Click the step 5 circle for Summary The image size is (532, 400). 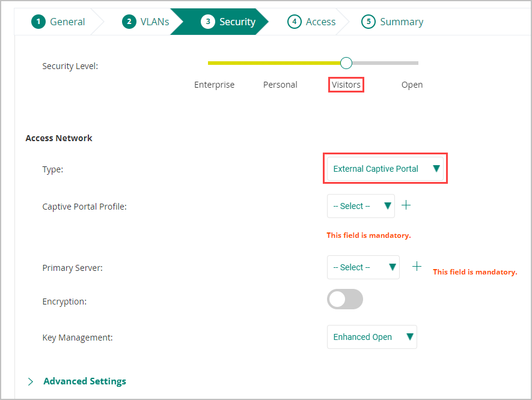click(x=368, y=22)
